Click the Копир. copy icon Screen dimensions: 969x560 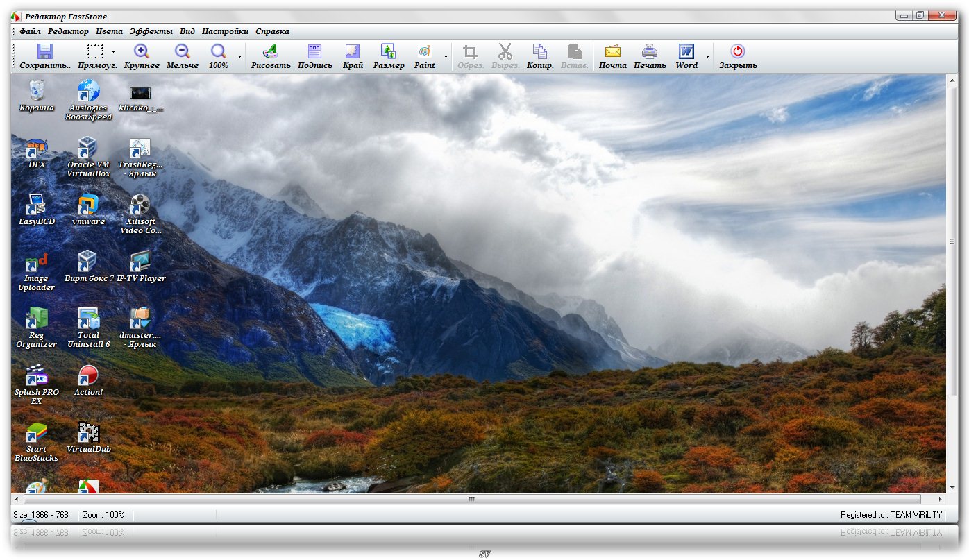click(539, 52)
